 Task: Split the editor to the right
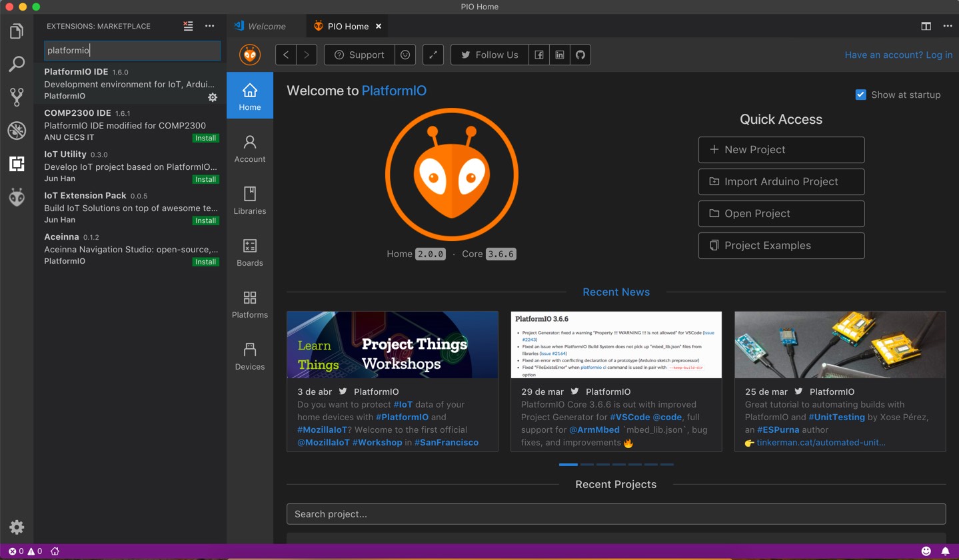coord(926,26)
